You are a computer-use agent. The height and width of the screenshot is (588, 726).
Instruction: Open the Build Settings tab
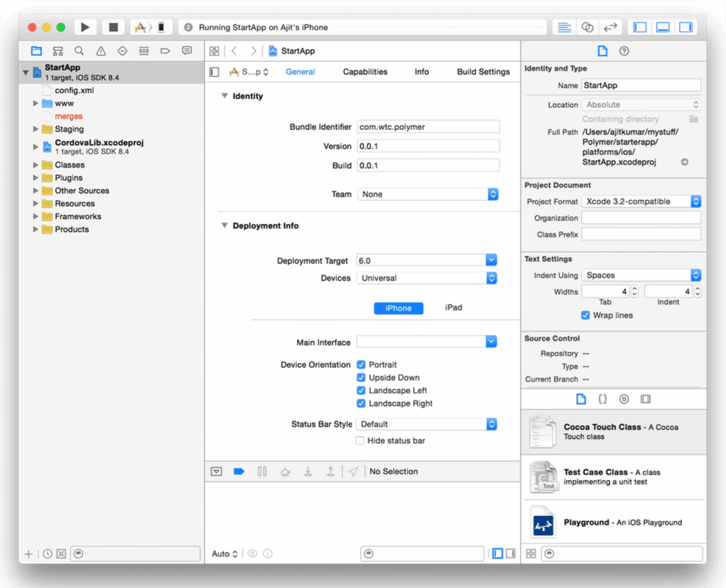483,72
